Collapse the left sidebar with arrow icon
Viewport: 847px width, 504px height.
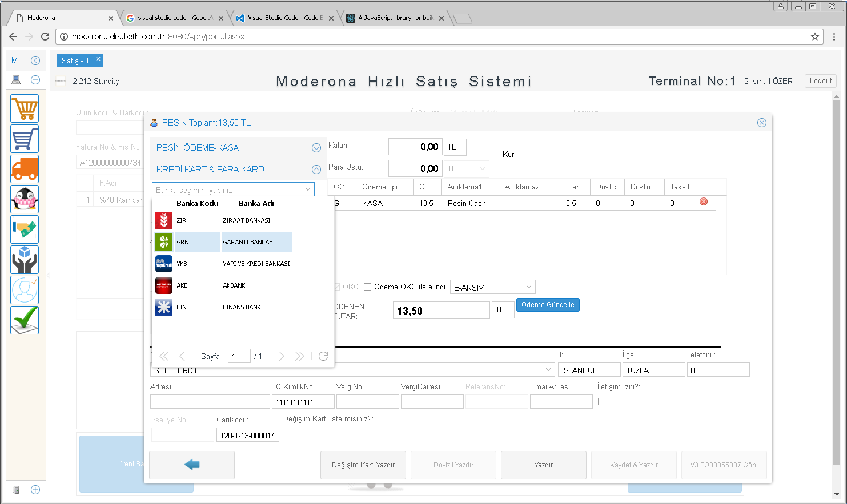(35, 61)
